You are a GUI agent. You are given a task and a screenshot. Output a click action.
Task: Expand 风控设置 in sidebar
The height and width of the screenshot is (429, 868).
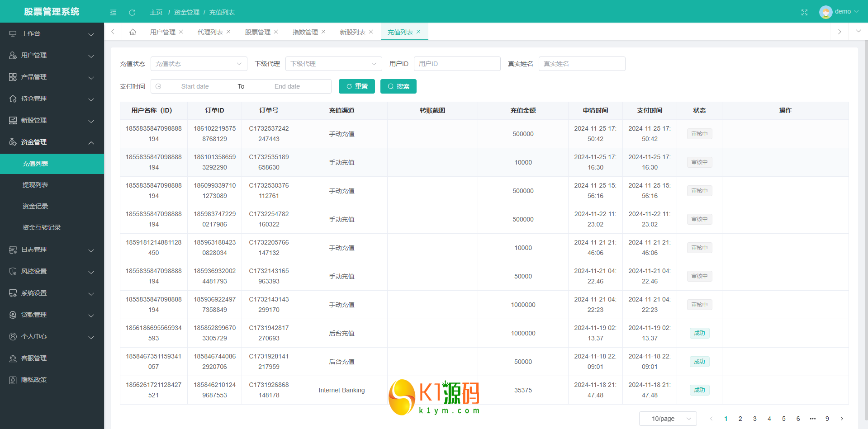[x=52, y=271]
